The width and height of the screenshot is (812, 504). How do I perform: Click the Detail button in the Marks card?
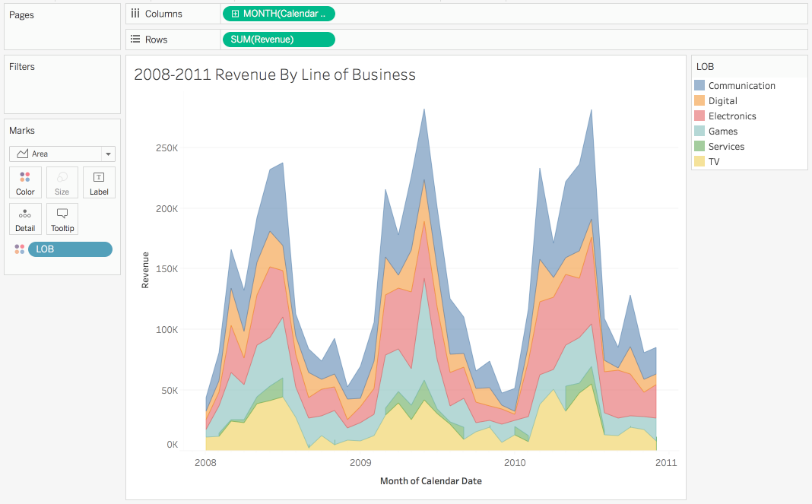point(25,219)
